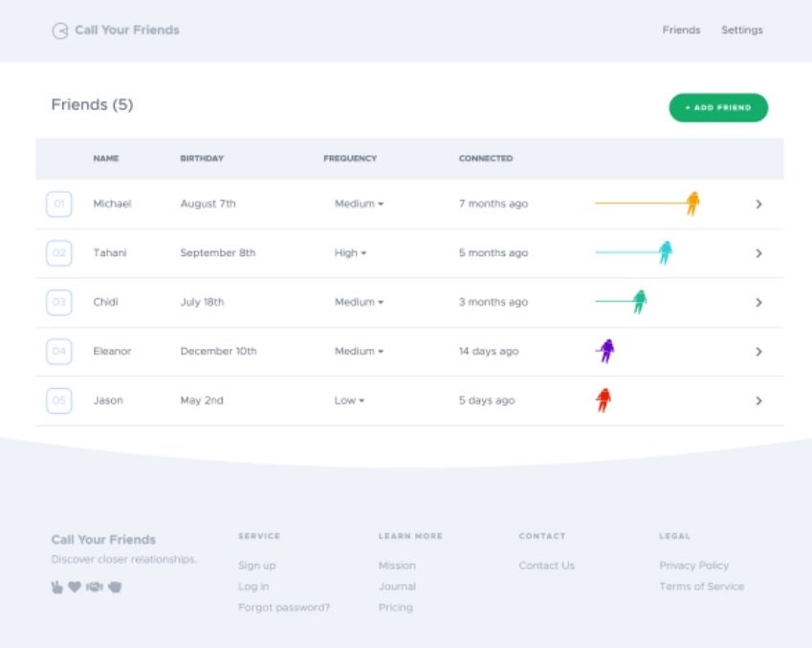
Task: Open the Pricing footer link
Action: pos(396,608)
